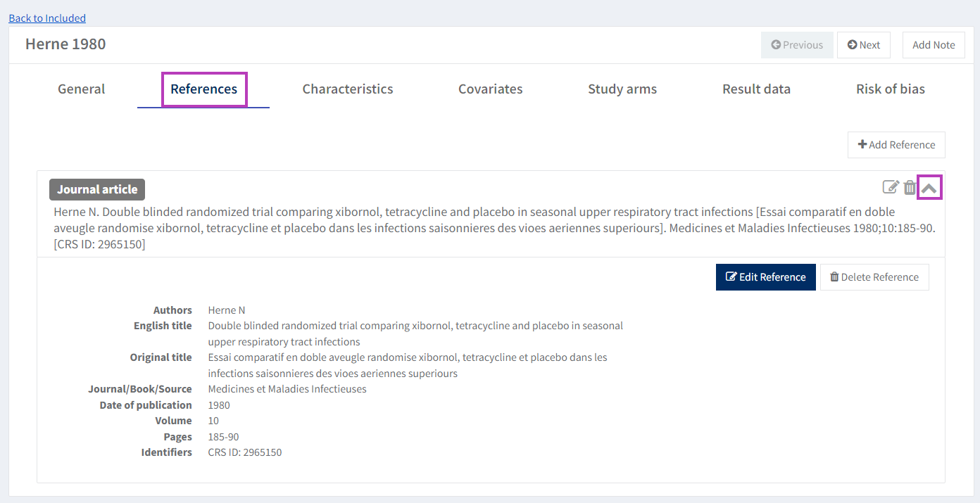
Task: Open the Covariates tab
Action: pyautogui.click(x=490, y=89)
